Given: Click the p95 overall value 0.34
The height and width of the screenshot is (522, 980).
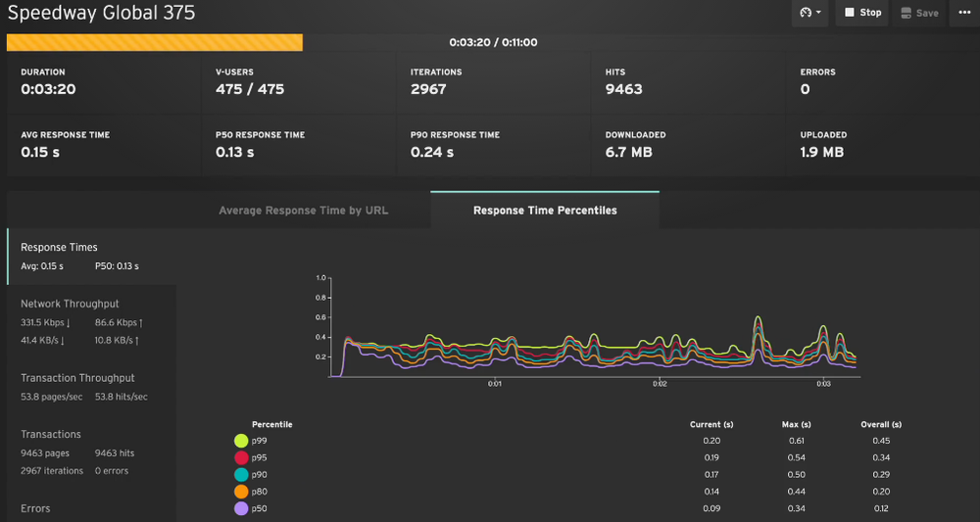Looking at the screenshot, I should pos(881,457).
